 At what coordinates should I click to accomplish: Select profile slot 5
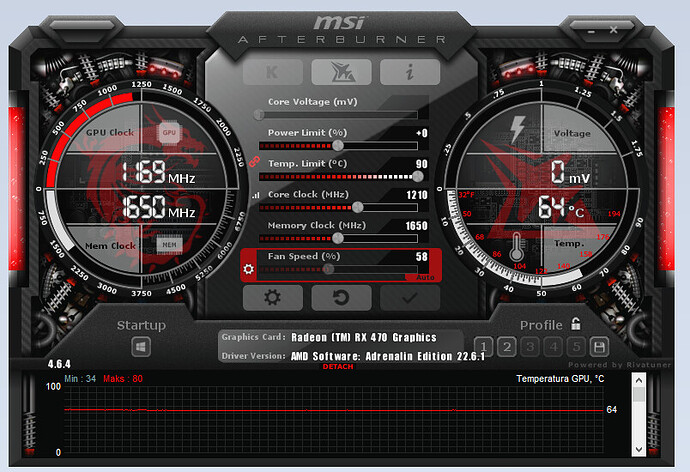576,347
